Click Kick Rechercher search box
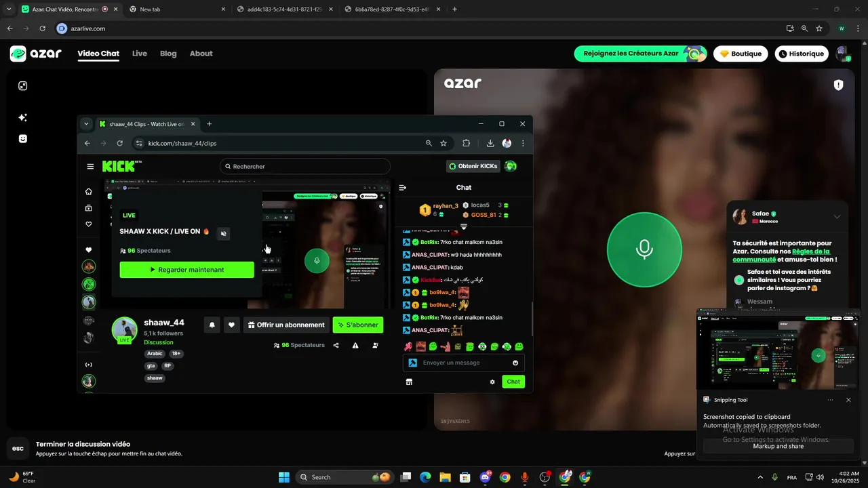Image resolution: width=868 pixels, height=488 pixels. tap(305, 166)
